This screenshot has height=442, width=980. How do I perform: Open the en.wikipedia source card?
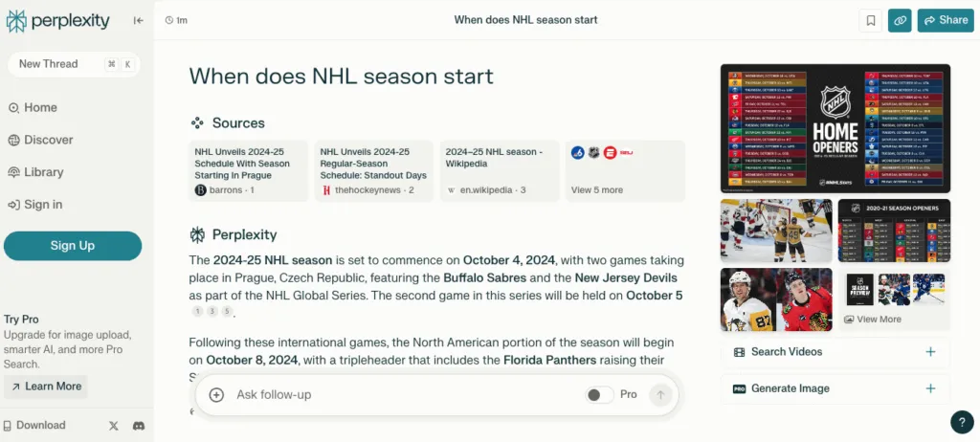point(500,171)
